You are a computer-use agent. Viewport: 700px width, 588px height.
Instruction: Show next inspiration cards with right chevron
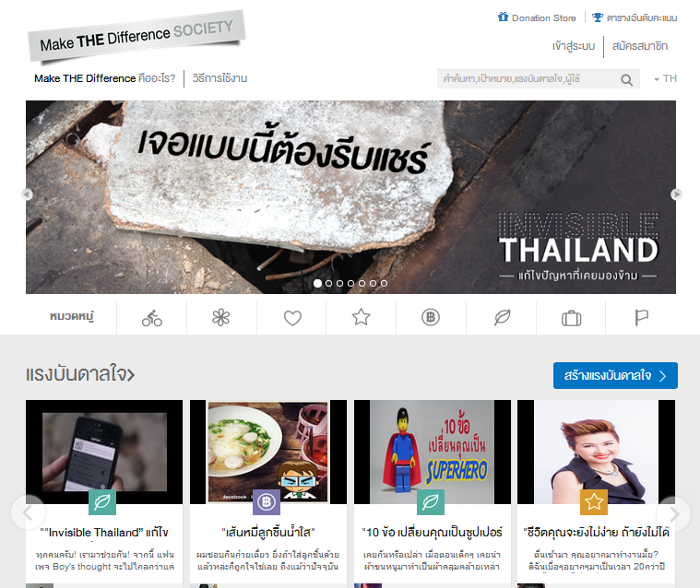click(x=674, y=514)
